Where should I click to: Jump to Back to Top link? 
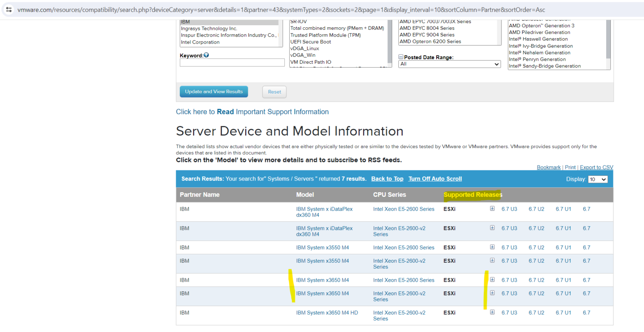(387, 178)
